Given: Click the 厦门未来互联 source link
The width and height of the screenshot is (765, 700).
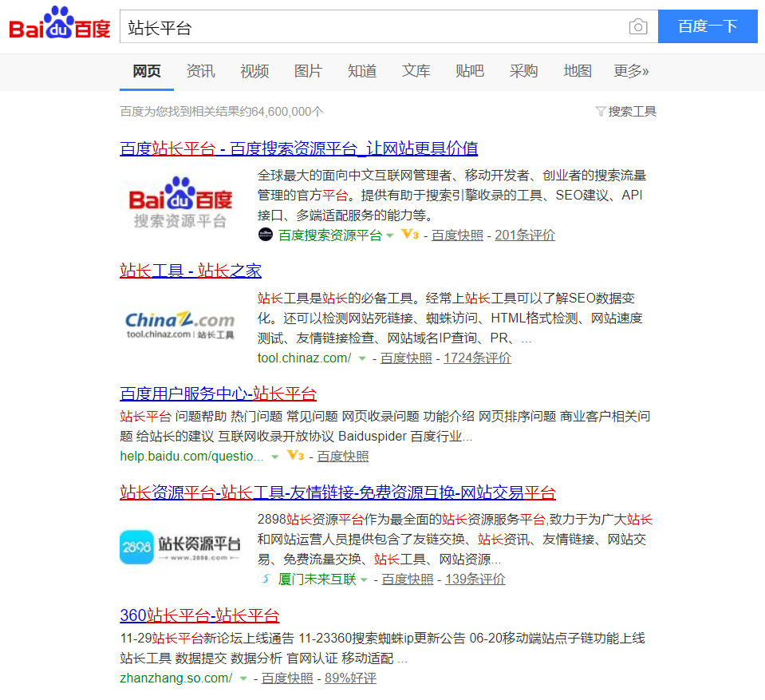Looking at the screenshot, I should coord(317,579).
